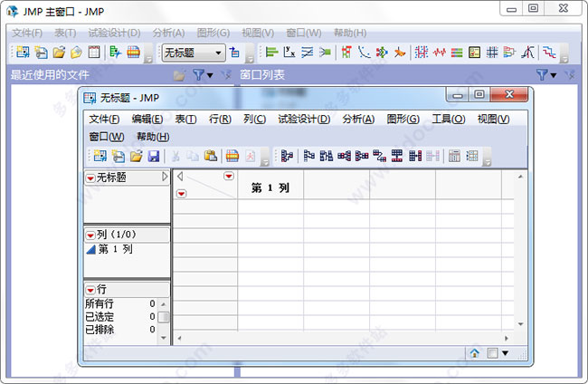Image resolution: width=588 pixels, height=384 pixels.
Task: Click right disclosure triangle beside 无标题 panel title
Action: (x=165, y=177)
